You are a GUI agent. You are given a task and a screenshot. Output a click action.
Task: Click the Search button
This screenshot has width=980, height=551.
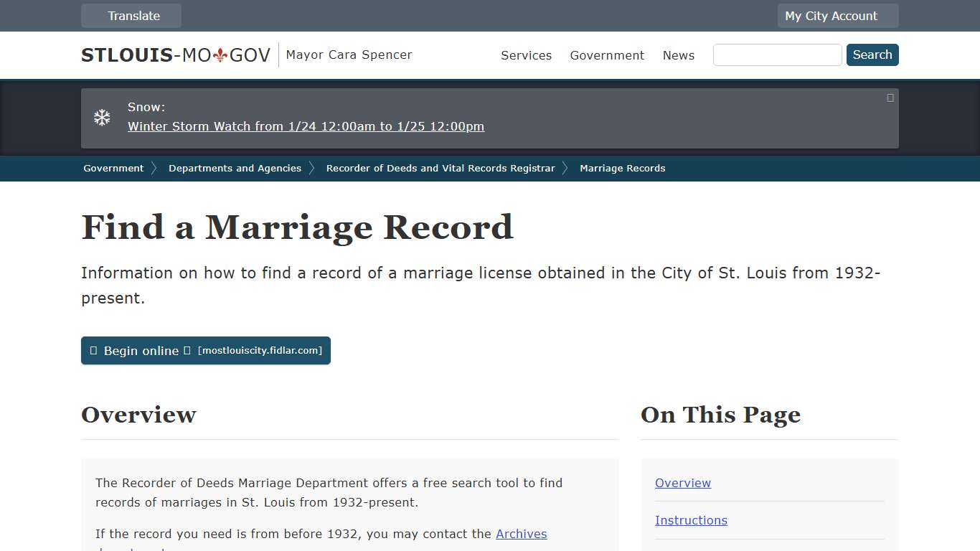click(x=872, y=55)
